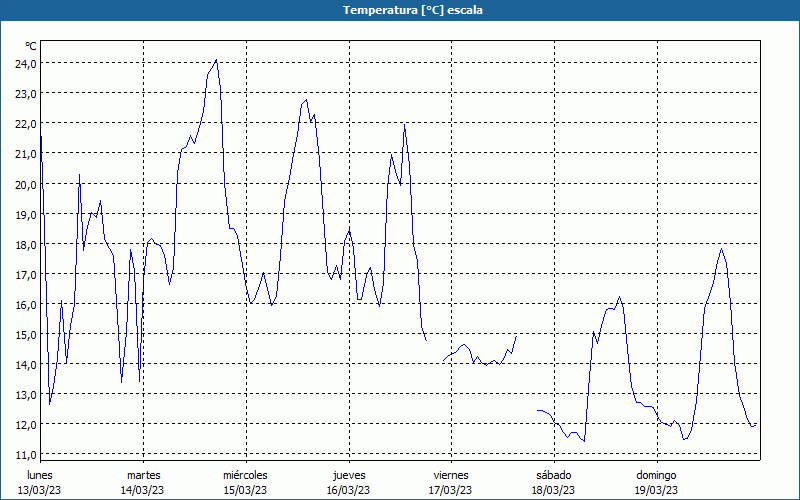This screenshot has width=800, height=500.
Task: Click the 16,0 axis value
Action: [27, 305]
